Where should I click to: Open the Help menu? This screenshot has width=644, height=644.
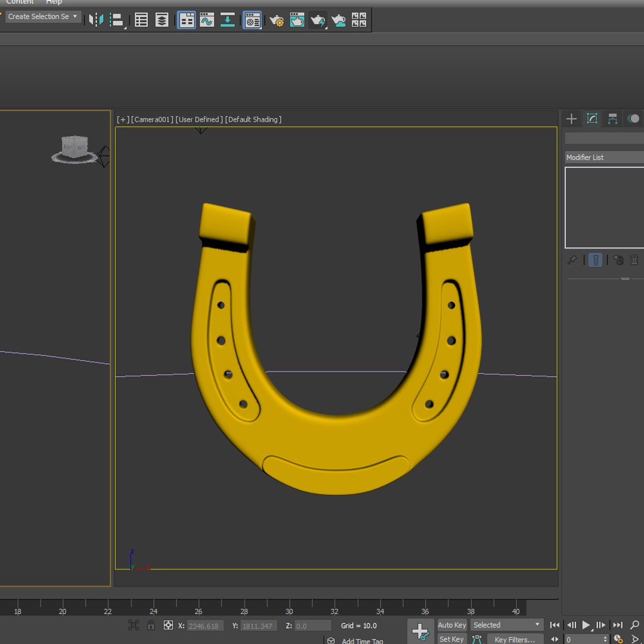54,2
